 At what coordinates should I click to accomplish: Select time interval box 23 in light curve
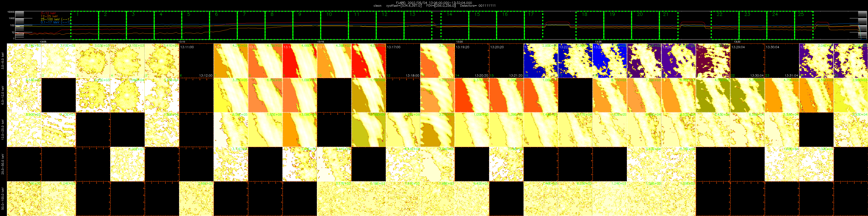click(753, 25)
